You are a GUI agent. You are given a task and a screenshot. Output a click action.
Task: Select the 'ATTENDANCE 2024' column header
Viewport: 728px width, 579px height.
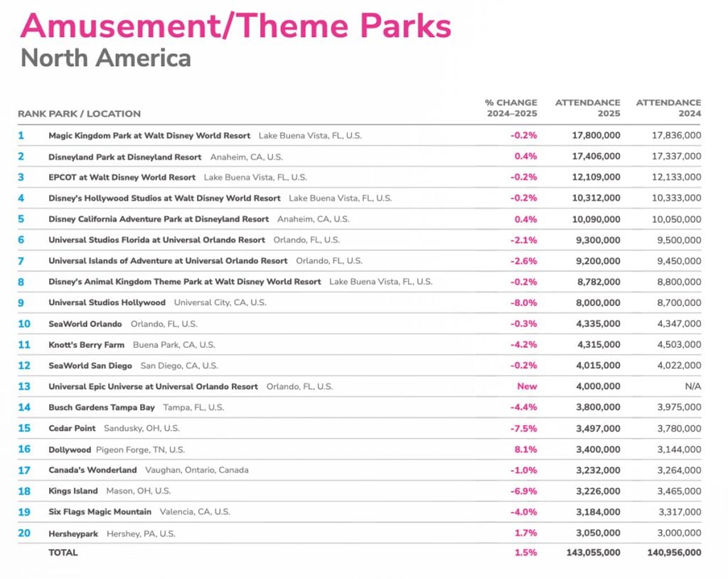tap(668, 108)
